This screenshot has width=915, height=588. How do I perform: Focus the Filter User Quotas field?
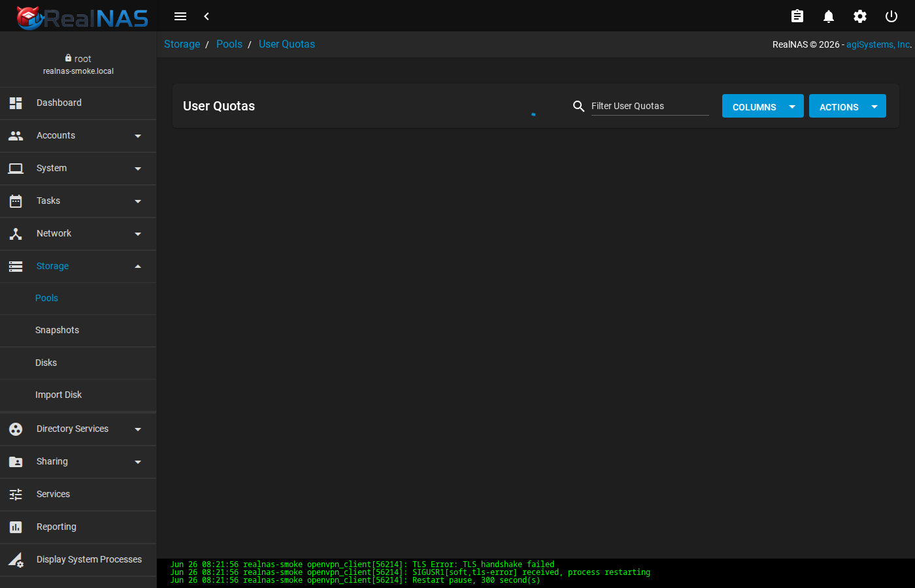coord(650,106)
